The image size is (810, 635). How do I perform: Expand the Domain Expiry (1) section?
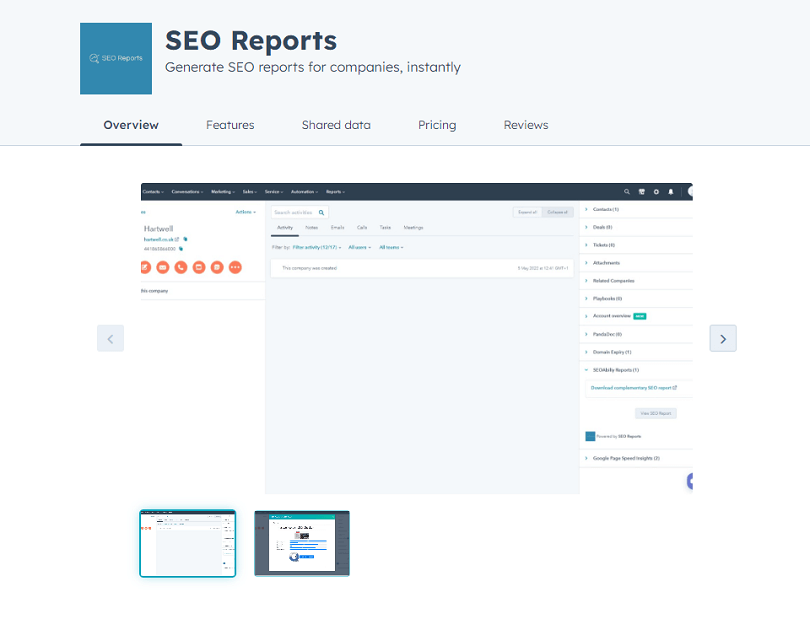point(638,352)
